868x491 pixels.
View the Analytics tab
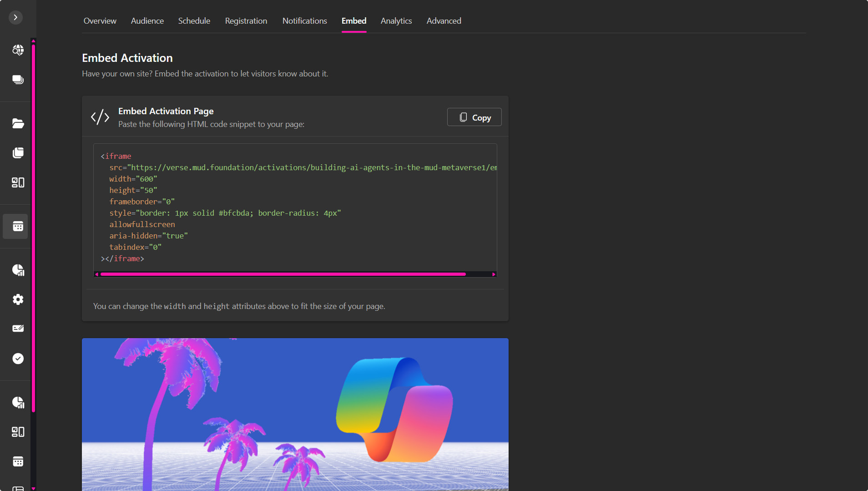[x=396, y=21]
